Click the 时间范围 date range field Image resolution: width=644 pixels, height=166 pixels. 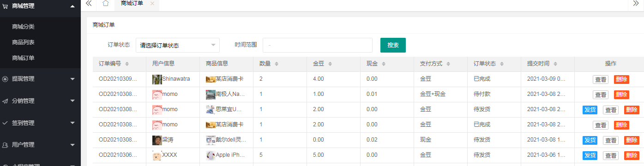(x=318, y=45)
